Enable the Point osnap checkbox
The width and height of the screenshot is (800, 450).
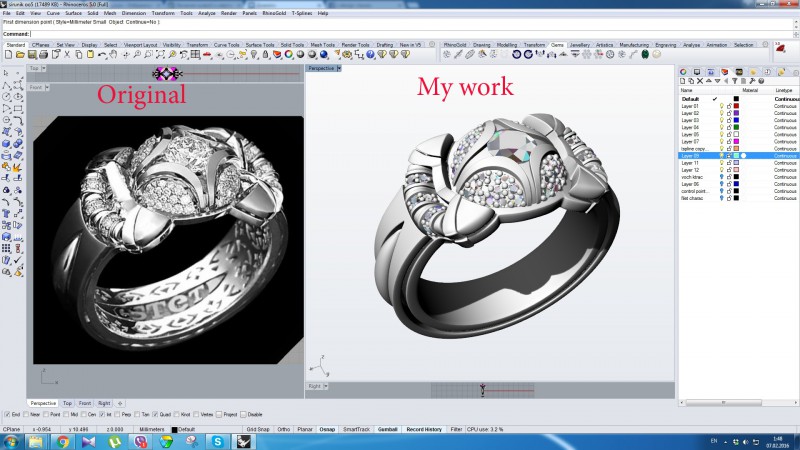[46, 415]
